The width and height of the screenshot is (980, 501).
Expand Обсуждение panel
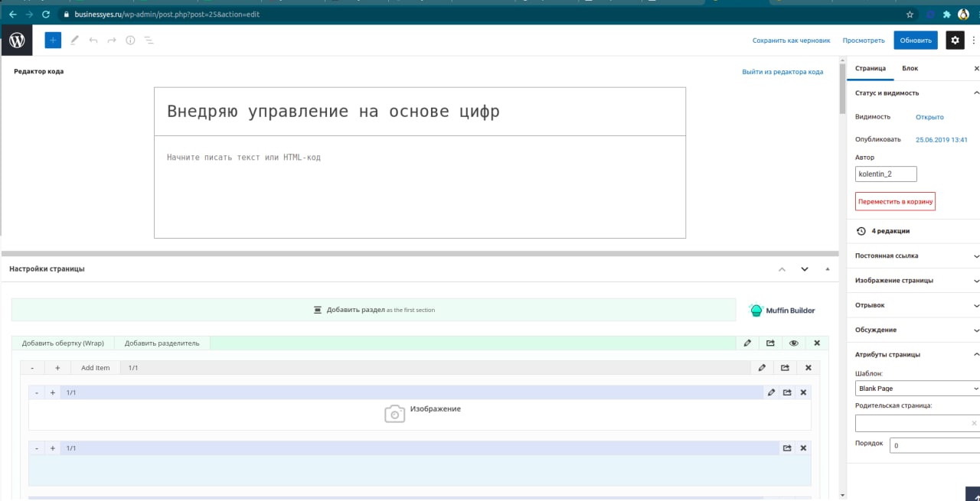tap(975, 330)
